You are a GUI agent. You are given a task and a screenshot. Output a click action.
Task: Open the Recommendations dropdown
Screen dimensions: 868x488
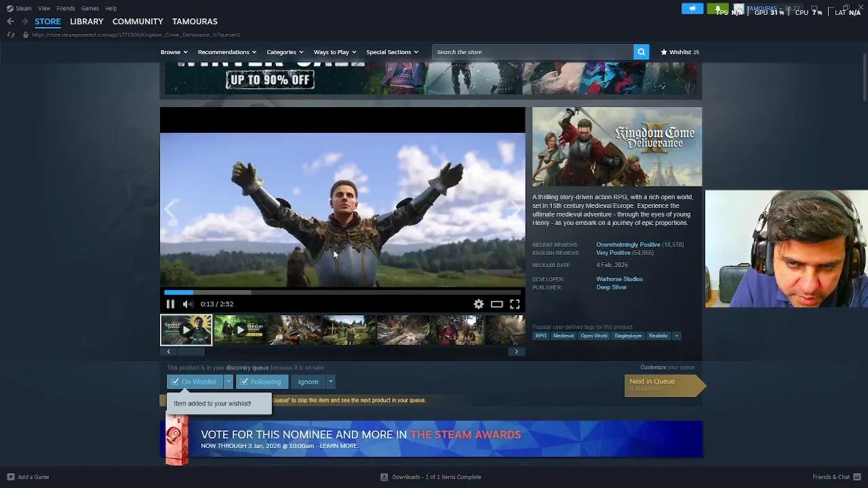coord(227,52)
